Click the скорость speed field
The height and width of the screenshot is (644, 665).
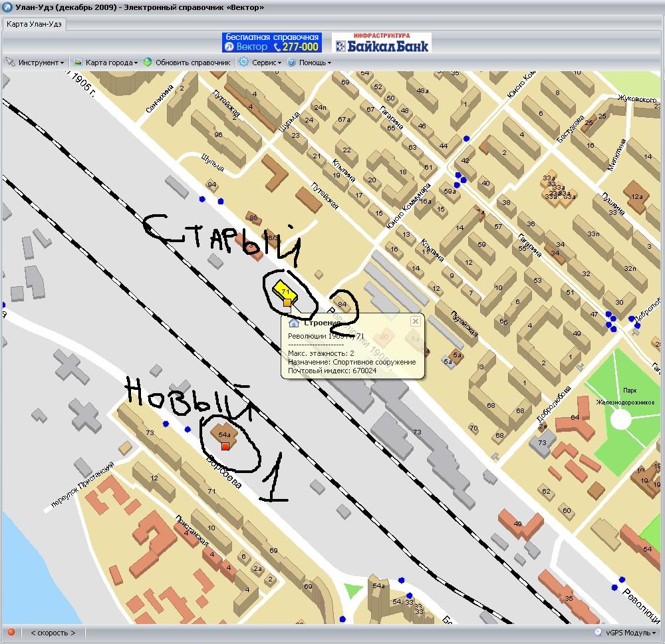coord(54,633)
